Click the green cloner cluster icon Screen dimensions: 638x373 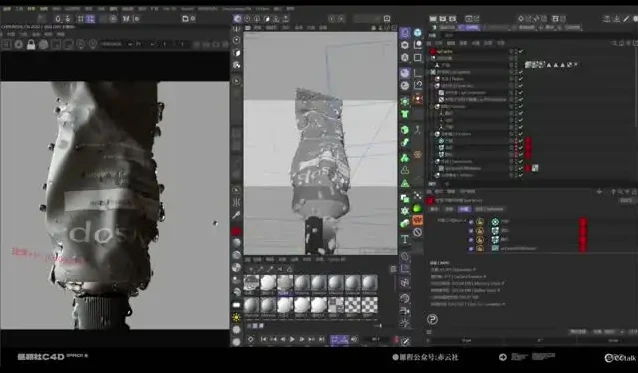point(405,157)
